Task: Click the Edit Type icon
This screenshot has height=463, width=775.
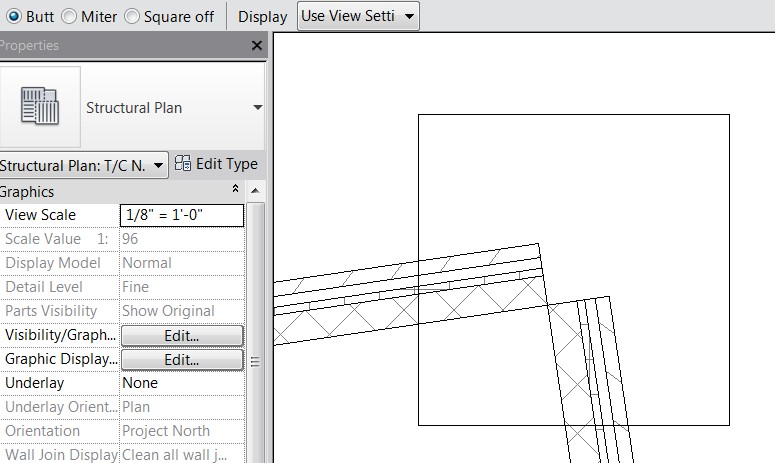Action: [184, 164]
